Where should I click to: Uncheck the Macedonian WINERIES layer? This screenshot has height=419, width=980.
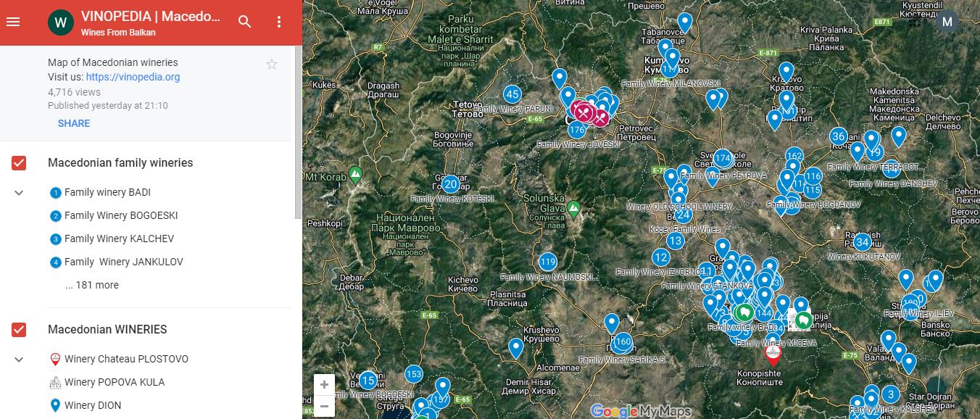point(19,330)
